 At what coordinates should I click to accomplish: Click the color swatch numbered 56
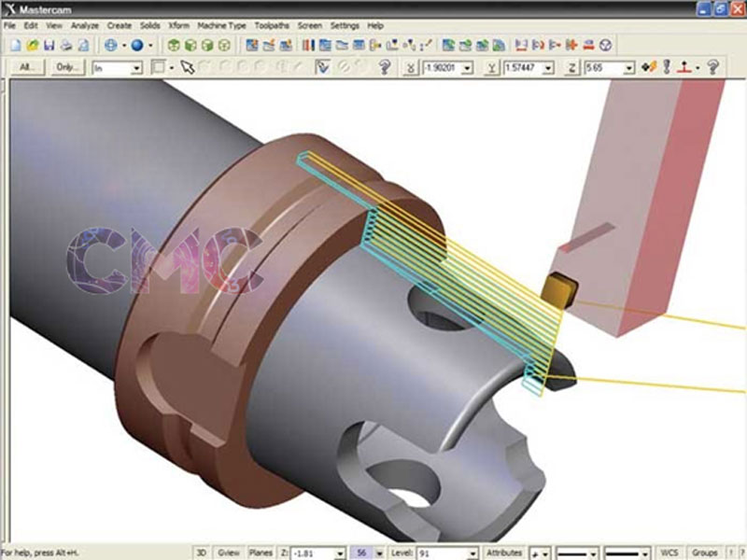point(361,553)
